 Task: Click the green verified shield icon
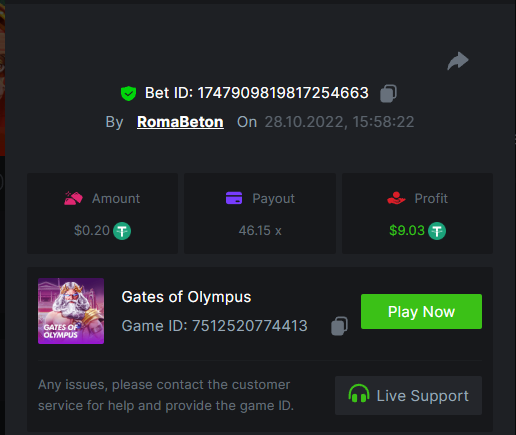tap(128, 93)
